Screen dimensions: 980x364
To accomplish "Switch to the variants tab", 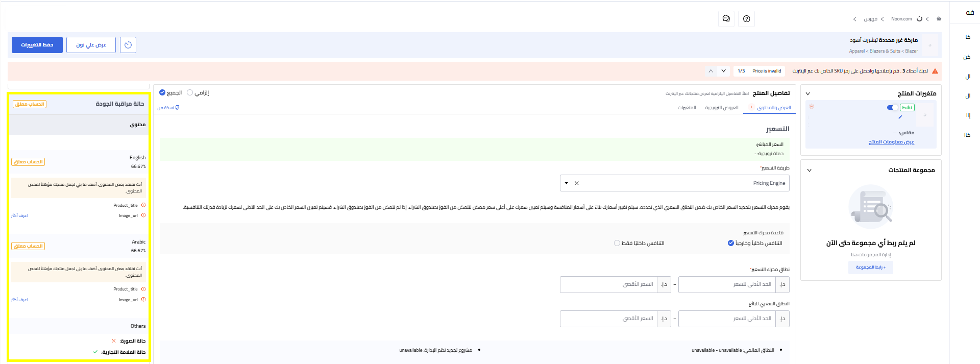I will pos(687,108).
